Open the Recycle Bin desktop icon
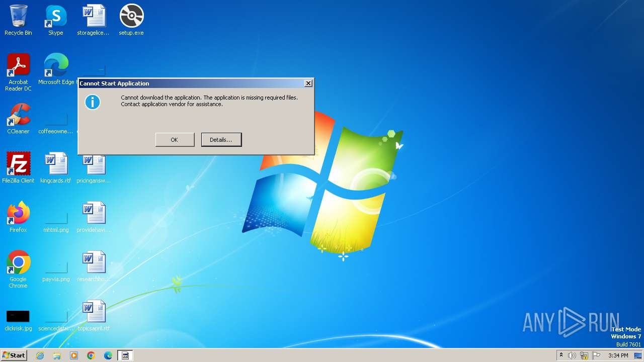 (18, 20)
